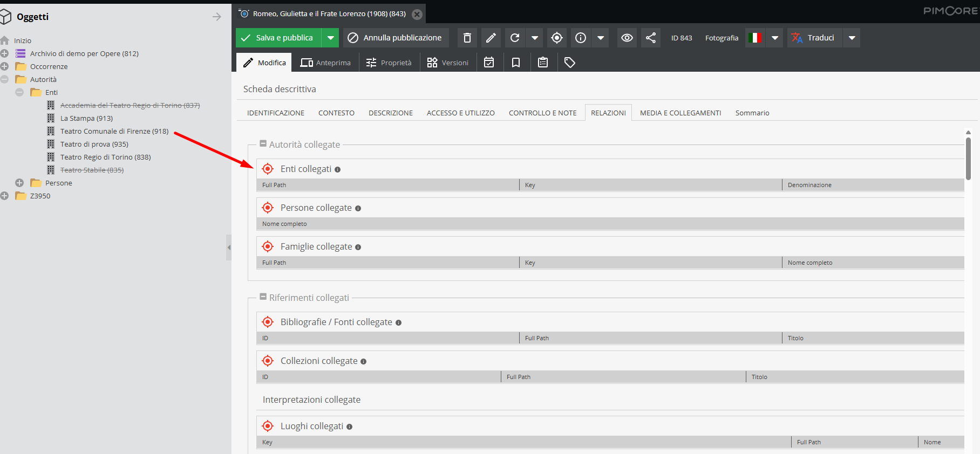Expand the Persone folder in tree
Image resolution: width=980 pixels, height=454 pixels.
pyautogui.click(x=19, y=183)
